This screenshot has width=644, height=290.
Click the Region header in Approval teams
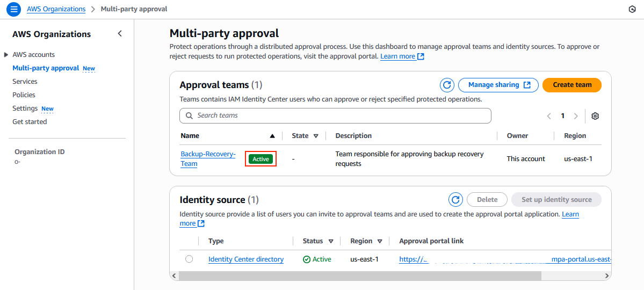click(x=575, y=135)
